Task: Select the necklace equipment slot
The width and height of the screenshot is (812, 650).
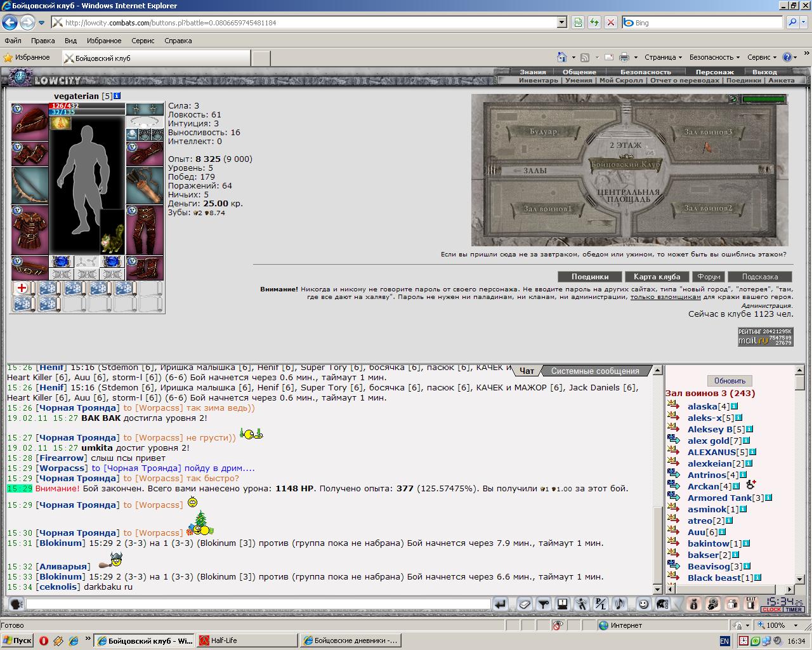Action: click(145, 122)
